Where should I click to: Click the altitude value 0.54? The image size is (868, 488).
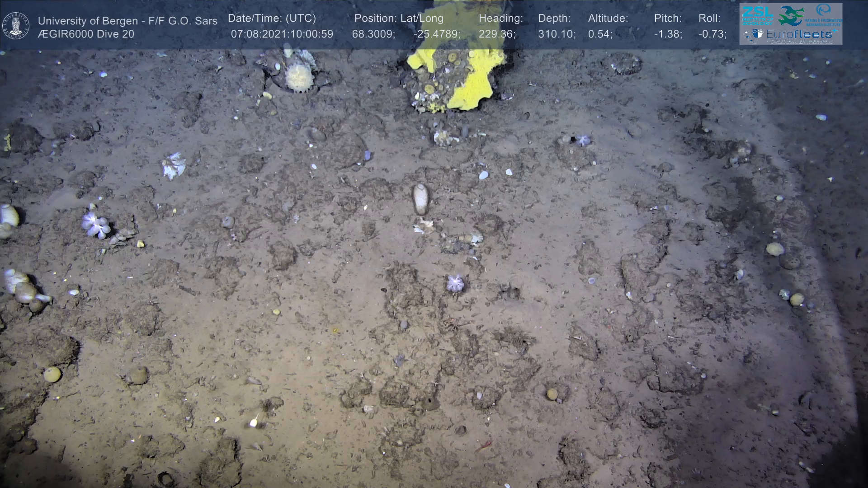click(600, 34)
